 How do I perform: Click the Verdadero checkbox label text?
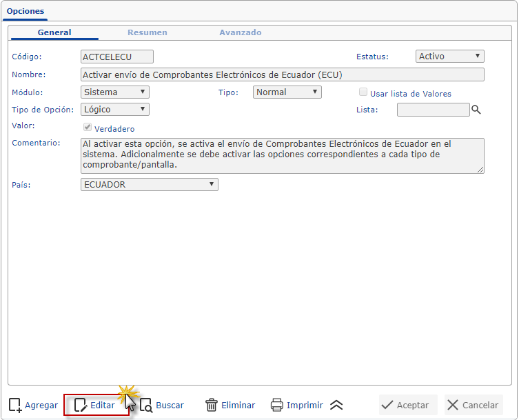tap(114, 129)
